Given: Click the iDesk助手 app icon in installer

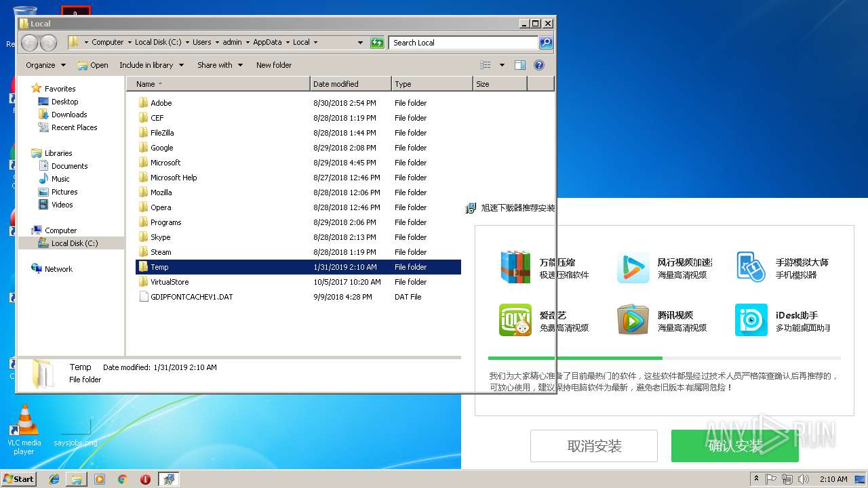Looking at the screenshot, I should point(751,320).
